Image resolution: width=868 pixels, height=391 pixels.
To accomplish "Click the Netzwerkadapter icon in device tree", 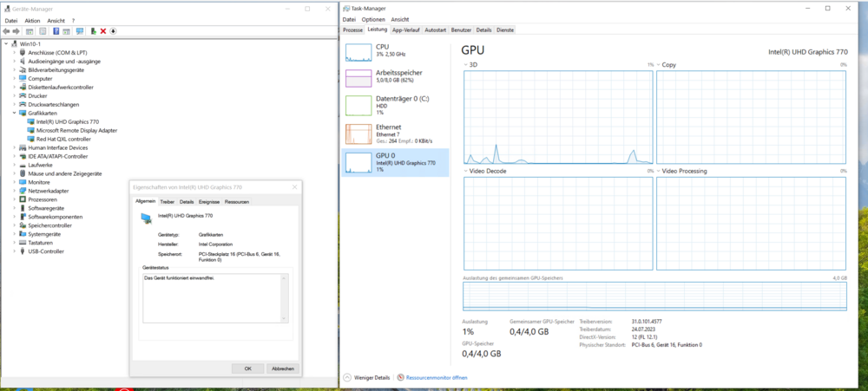I will (x=23, y=191).
